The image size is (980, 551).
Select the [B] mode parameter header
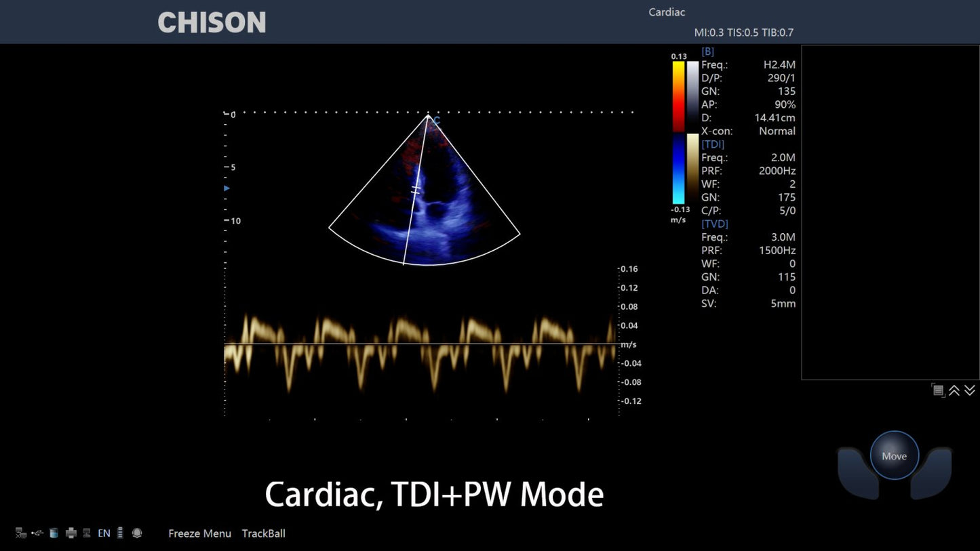coord(707,52)
